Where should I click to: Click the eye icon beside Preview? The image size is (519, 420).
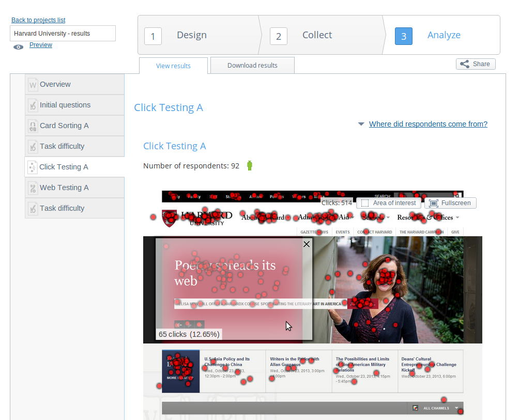(18, 47)
